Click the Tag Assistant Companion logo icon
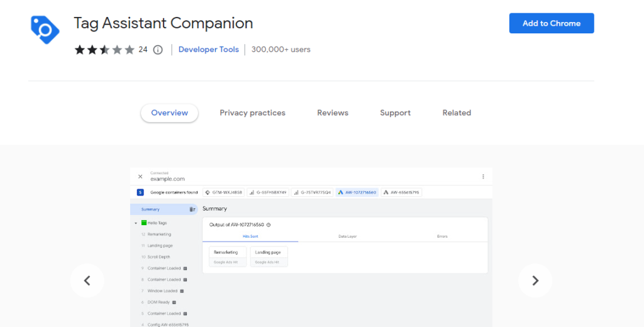Screen dimensions: 644x327 coord(45,30)
